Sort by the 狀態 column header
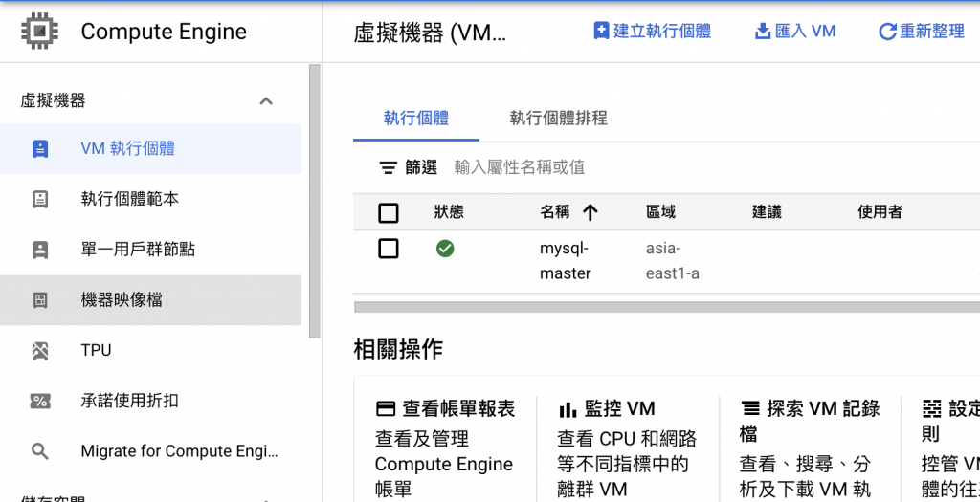The height and width of the screenshot is (502, 980). point(450,212)
